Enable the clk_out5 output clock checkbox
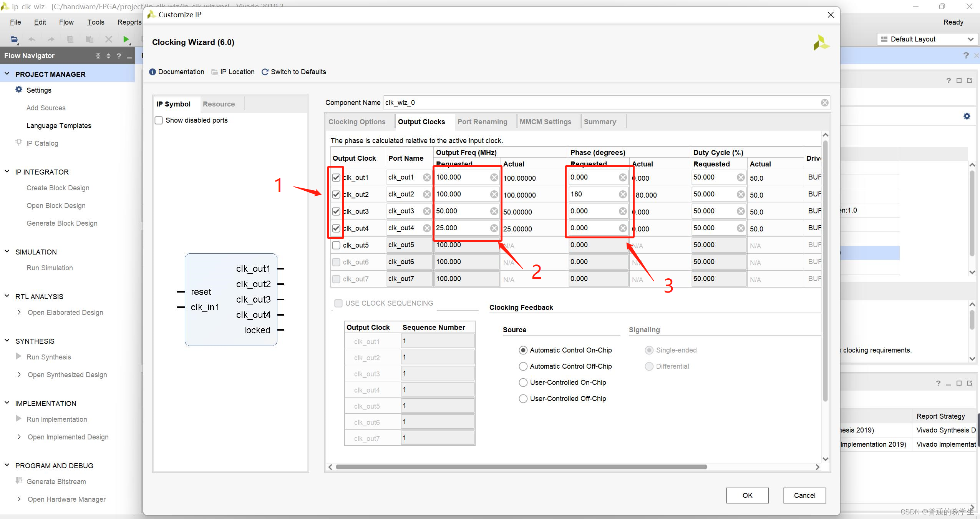Viewport: 980px width, 519px height. (336, 245)
